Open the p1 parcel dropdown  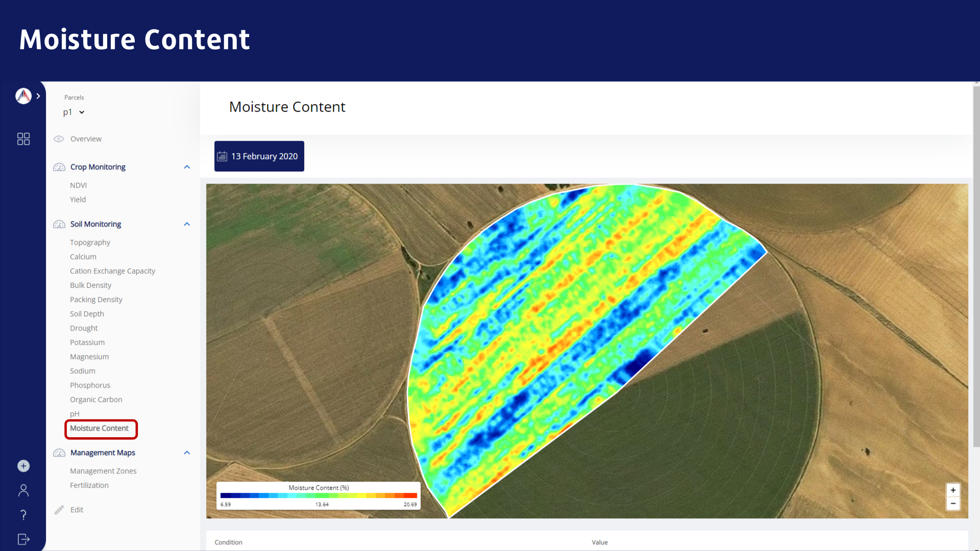74,112
